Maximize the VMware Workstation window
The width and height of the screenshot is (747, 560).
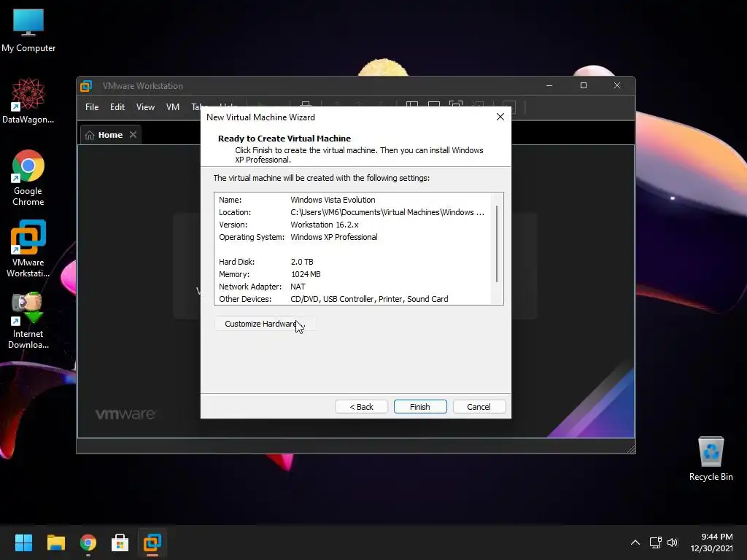(x=583, y=86)
